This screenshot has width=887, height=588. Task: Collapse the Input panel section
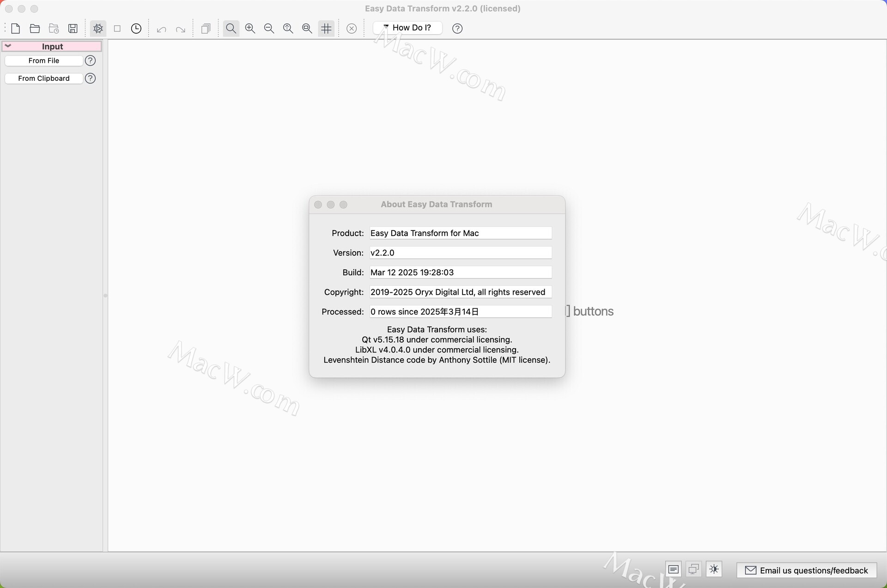click(8, 46)
